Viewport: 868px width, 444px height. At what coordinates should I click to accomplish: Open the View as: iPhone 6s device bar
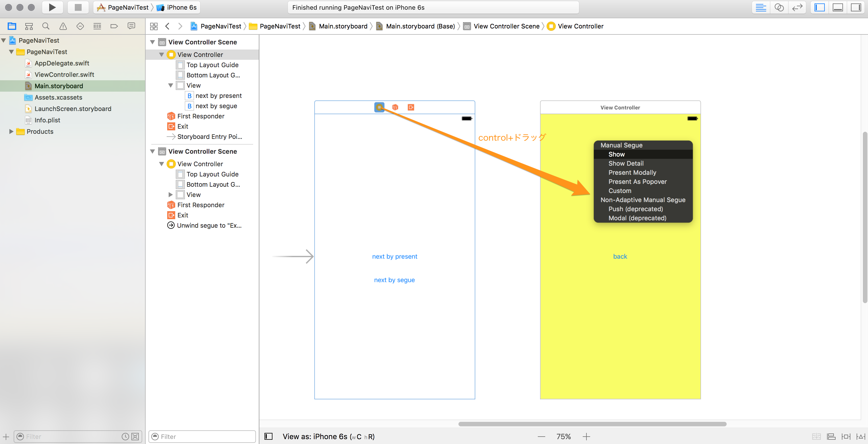pyautogui.click(x=328, y=437)
